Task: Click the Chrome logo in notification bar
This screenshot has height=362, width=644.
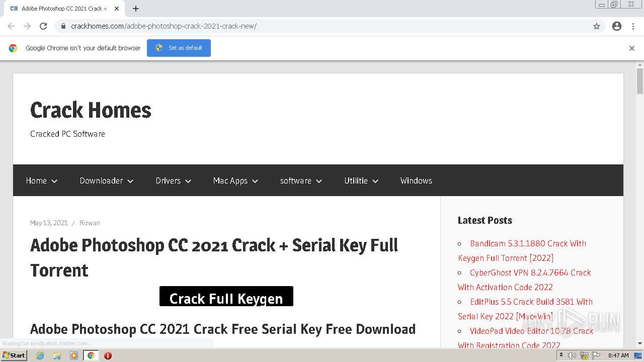Action: pyautogui.click(x=13, y=48)
